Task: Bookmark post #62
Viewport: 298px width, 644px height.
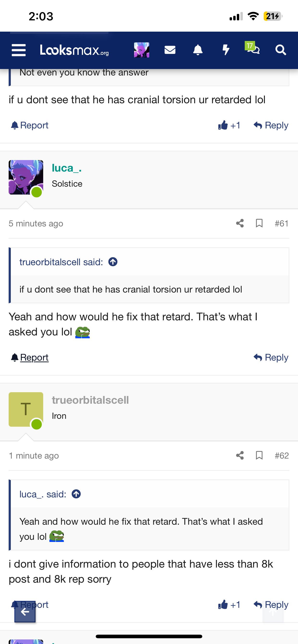Action: [259, 455]
